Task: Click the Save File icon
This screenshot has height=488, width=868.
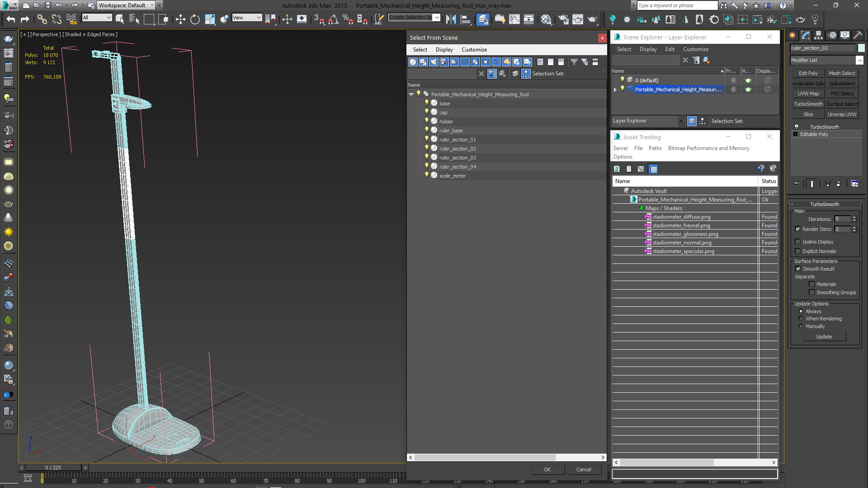Action: click(47, 5)
